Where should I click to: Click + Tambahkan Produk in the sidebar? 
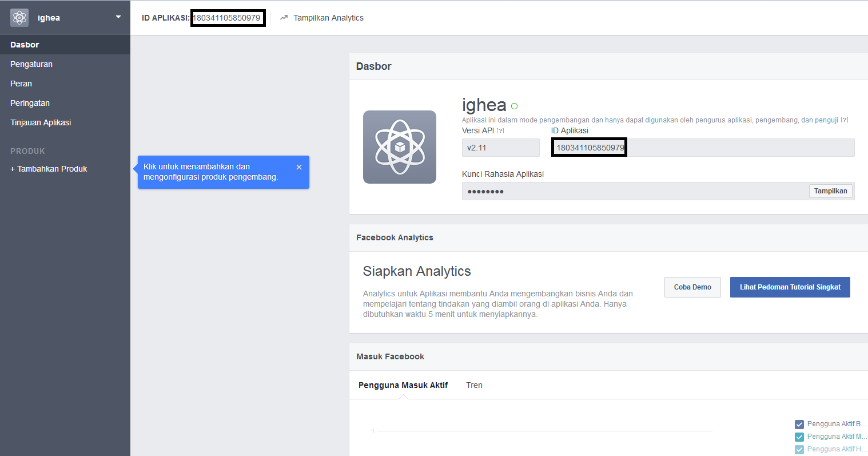tap(49, 169)
